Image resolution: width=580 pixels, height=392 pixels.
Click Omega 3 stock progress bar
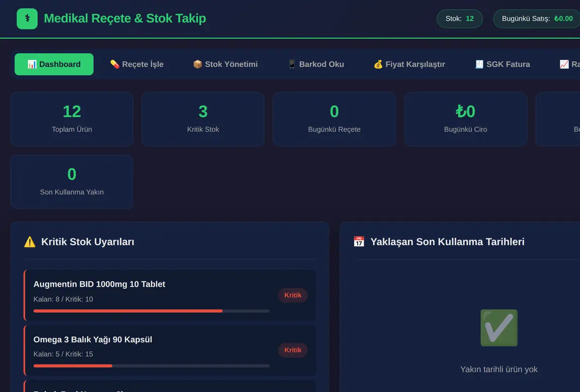pyautogui.click(x=151, y=366)
